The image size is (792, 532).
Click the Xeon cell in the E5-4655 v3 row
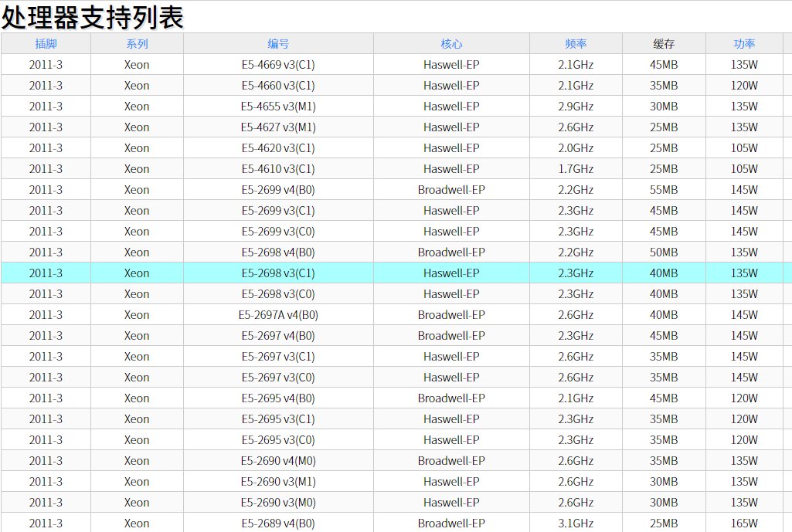pos(137,106)
